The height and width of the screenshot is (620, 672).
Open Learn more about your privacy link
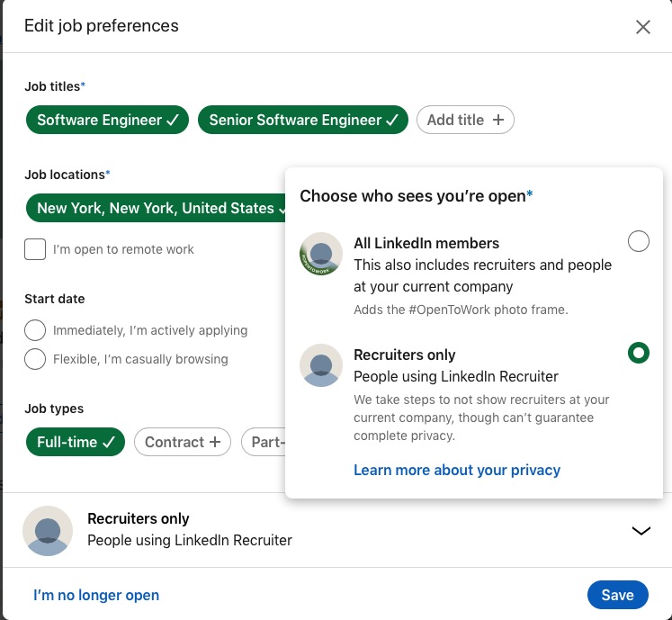tap(457, 470)
